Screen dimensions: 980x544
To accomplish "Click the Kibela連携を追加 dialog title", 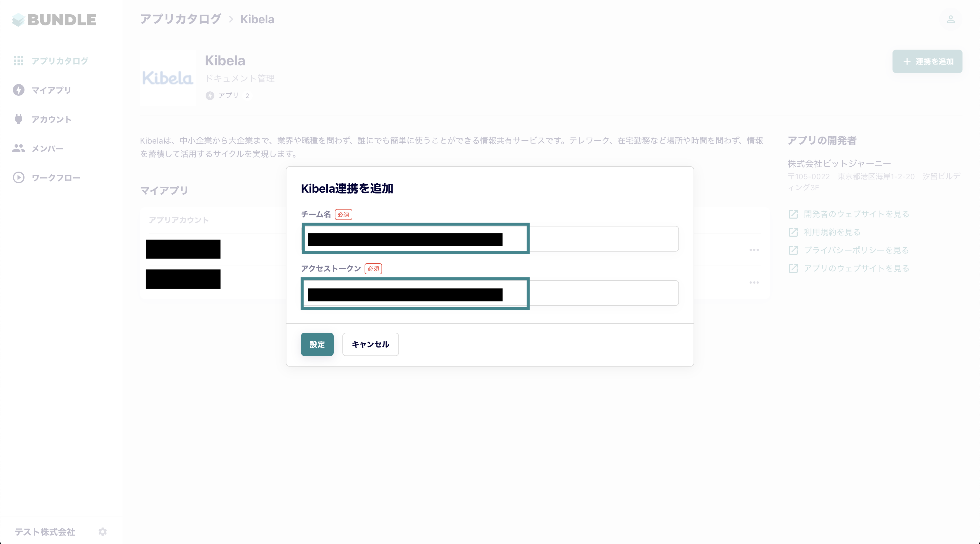I will tap(347, 189).
